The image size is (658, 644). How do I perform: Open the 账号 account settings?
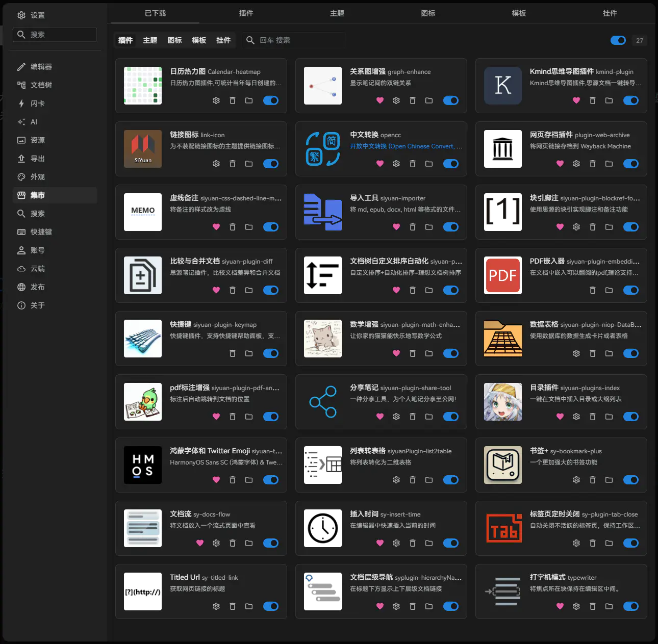[55, 250]
